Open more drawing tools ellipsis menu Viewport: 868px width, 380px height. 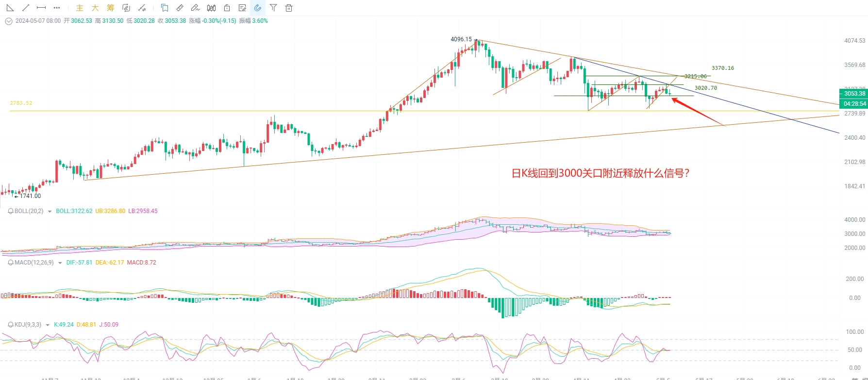[57, 8]
